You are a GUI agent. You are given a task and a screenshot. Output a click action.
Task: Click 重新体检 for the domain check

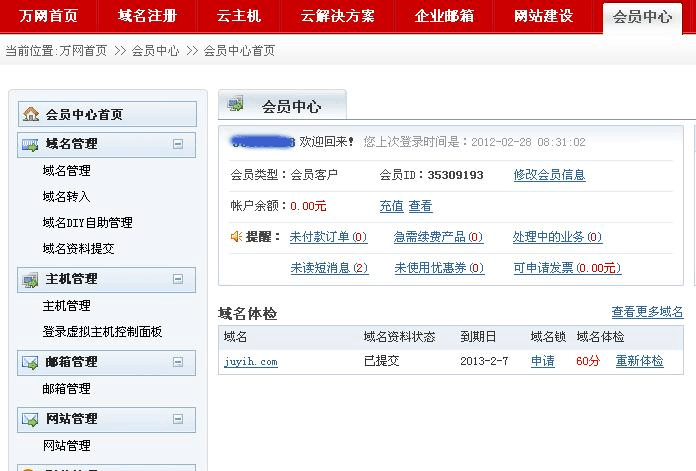(x=639, y=362)
